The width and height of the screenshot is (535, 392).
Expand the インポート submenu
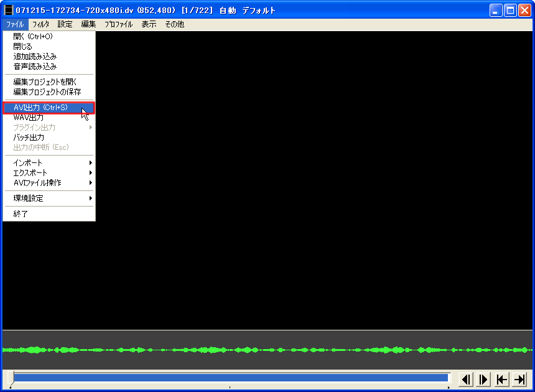coord(49,163)
